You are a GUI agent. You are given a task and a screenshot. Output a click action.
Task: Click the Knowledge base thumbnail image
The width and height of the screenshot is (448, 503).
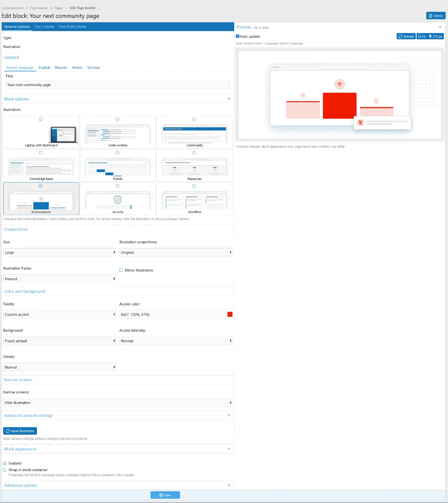point(41,167)
